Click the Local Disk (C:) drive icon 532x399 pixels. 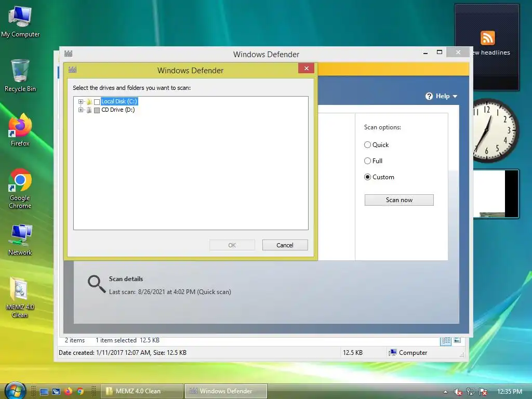click(x=89, y=101)
